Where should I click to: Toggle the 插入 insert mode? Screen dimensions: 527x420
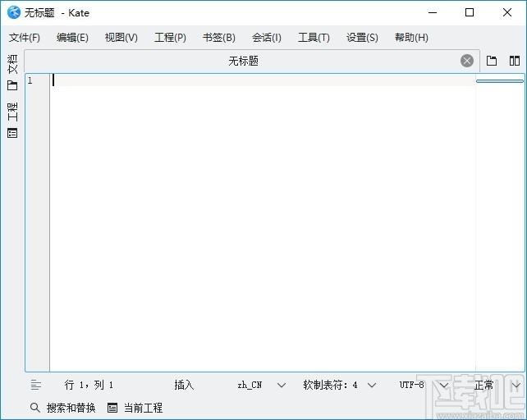[184, 385]
